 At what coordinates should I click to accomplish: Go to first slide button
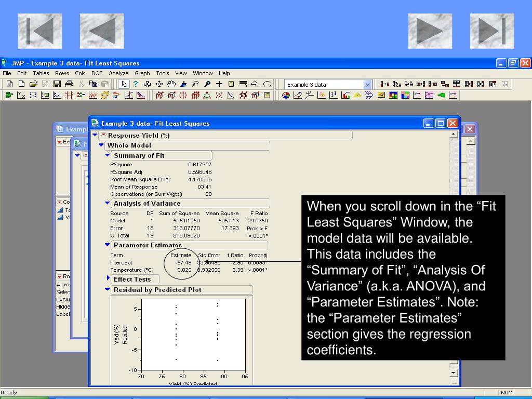click(40, 31)
